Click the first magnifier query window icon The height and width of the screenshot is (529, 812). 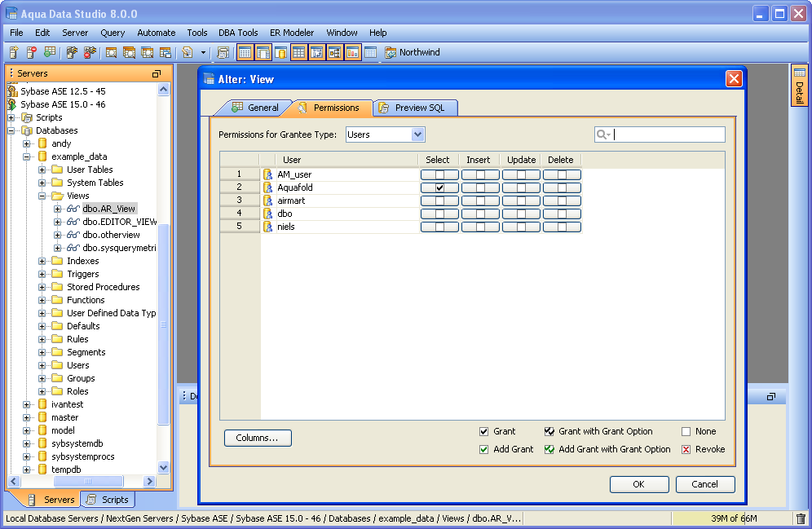pos(111,52)
